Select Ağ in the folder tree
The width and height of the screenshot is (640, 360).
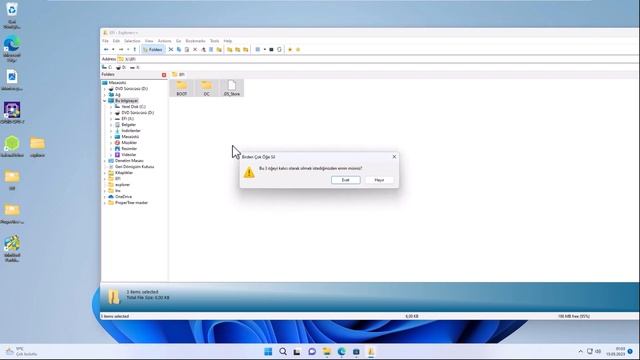118,95
